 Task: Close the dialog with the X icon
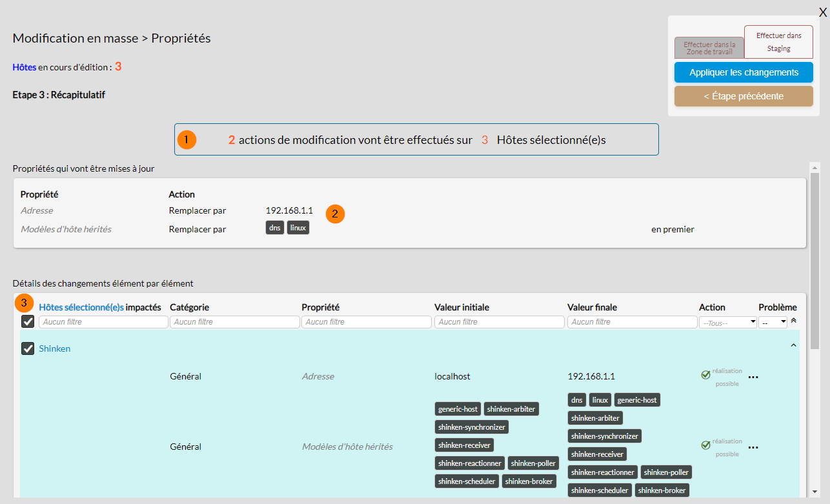tap(822, 11)
